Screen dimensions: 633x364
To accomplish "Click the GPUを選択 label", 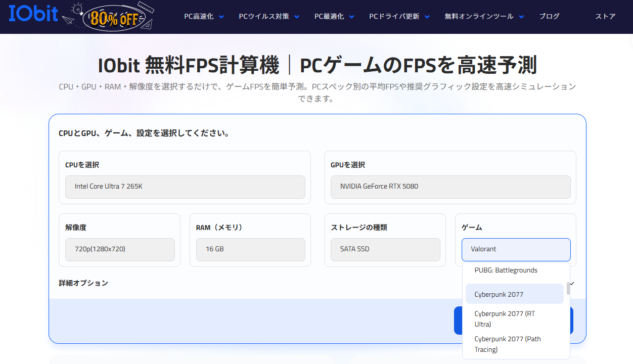I will tap(348, 165).
